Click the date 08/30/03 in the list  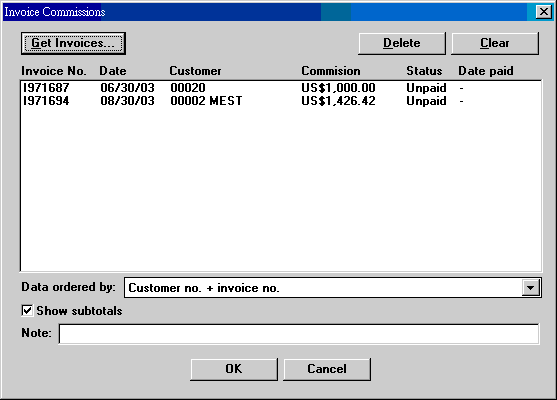(x=127, y=101)
